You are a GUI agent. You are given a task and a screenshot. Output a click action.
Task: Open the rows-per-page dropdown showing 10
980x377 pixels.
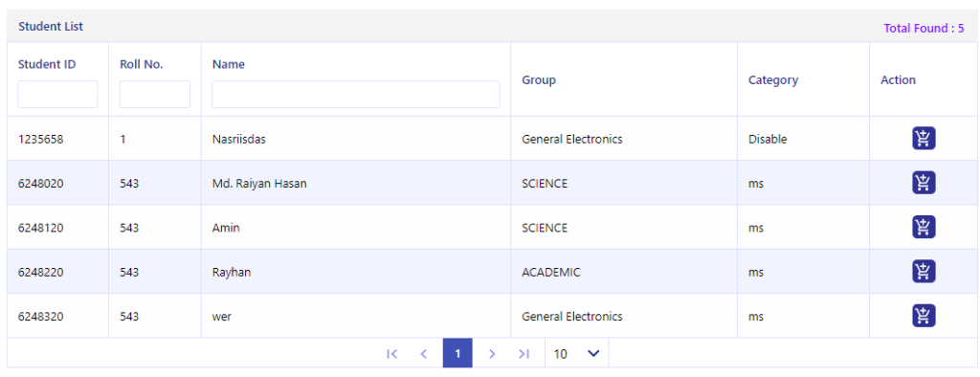point(576,354)
